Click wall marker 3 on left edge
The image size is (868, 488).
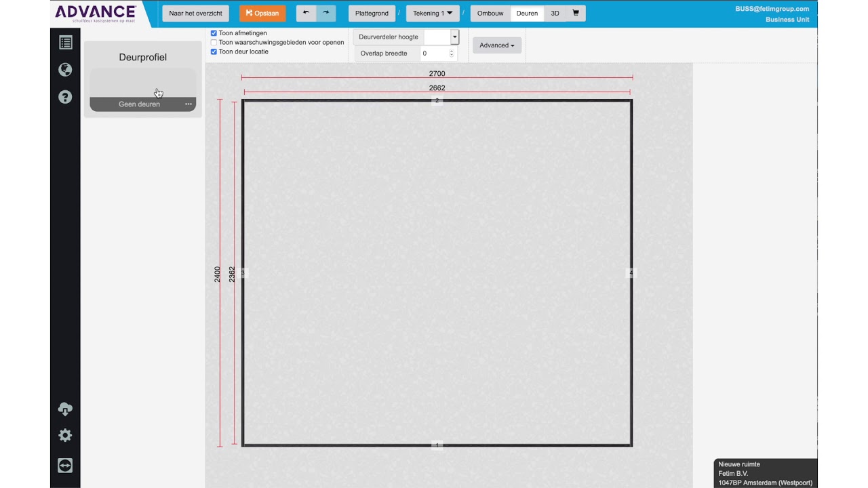tap(243, 272)
